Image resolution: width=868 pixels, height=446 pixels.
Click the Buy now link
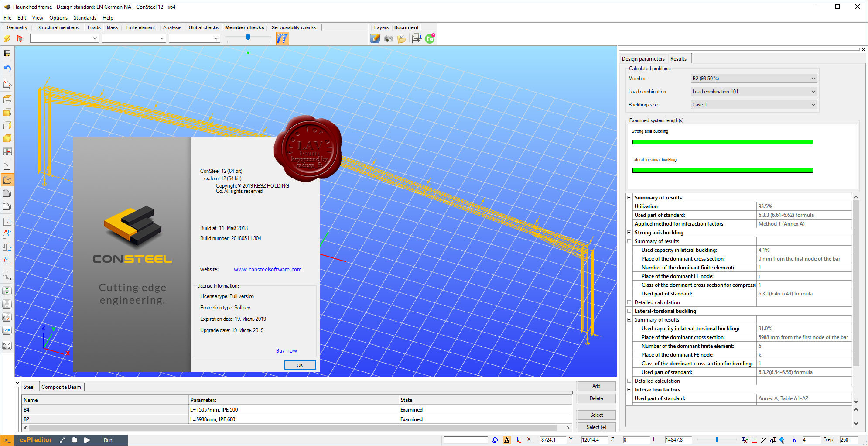[x=286, y=351]
